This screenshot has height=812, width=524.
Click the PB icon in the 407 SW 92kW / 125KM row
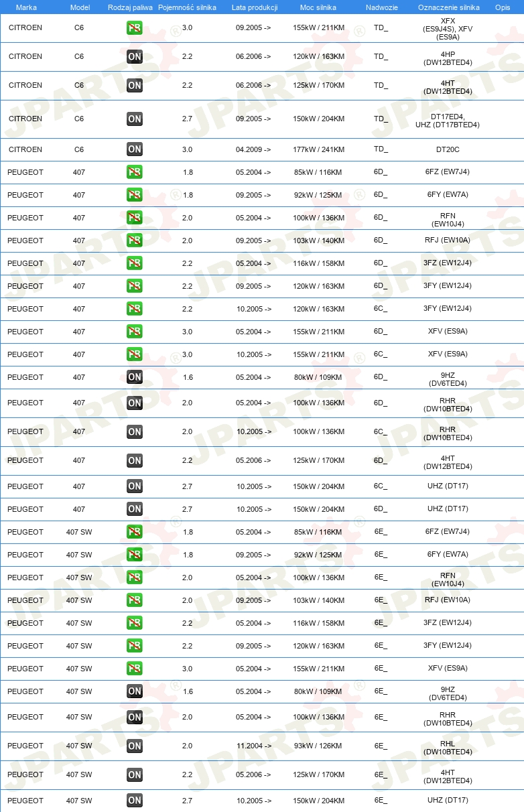[x=134, y=555]
